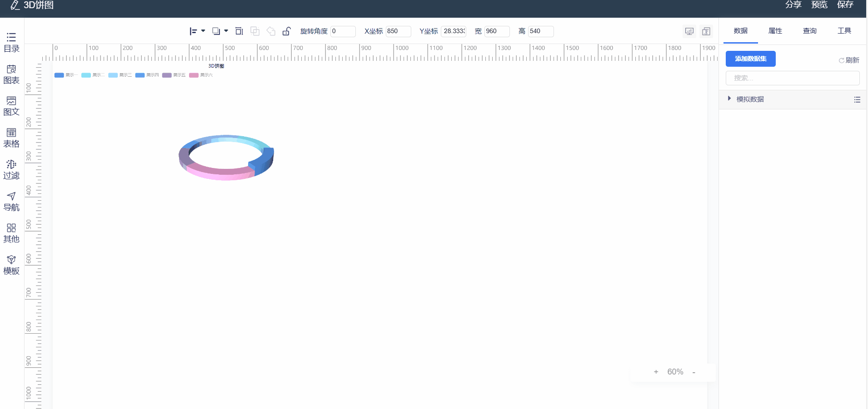868x409 pixels.
Task: Open the 目录 (catalog) sidebar panel
Action: tap(11, 43)
